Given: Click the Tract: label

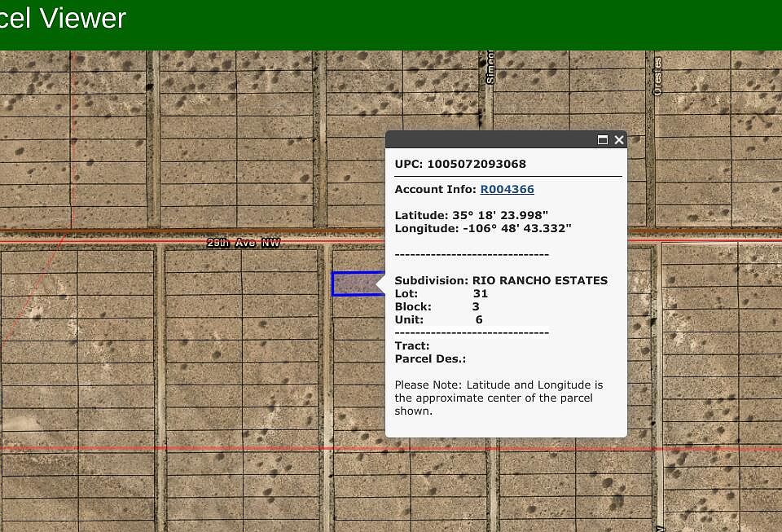Looking at the screenshot, I should [x=412, y=345].
